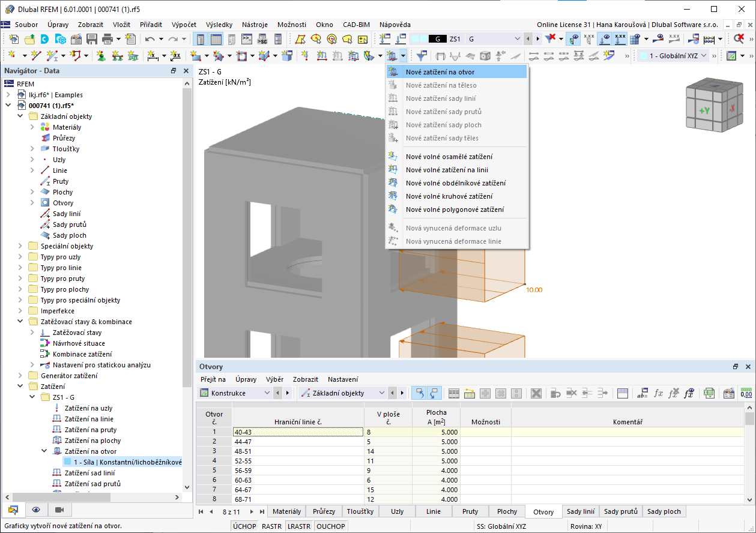Viewport: 756px width, 533px height.
Task: Click the new nodal support icon
Action: pyautogui.click(x=101, y=56)
